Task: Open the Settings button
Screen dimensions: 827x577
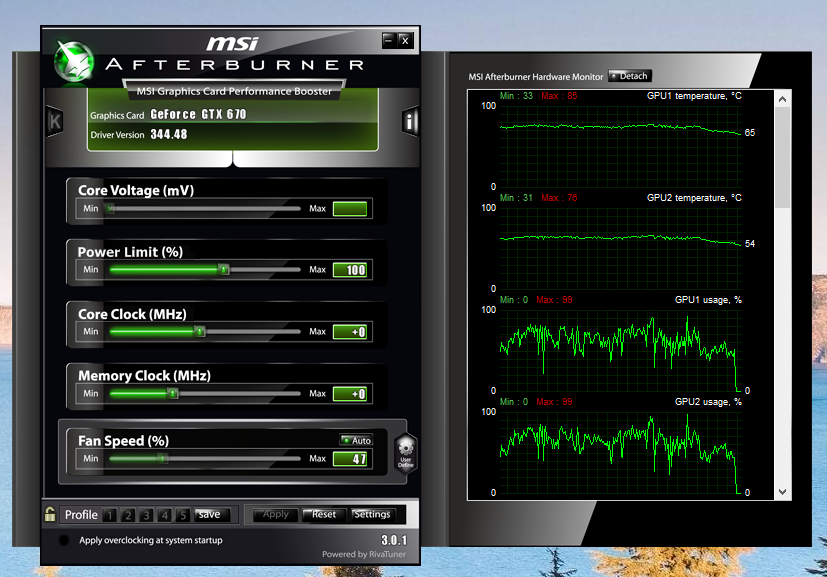Action: (x=372, y=514)
